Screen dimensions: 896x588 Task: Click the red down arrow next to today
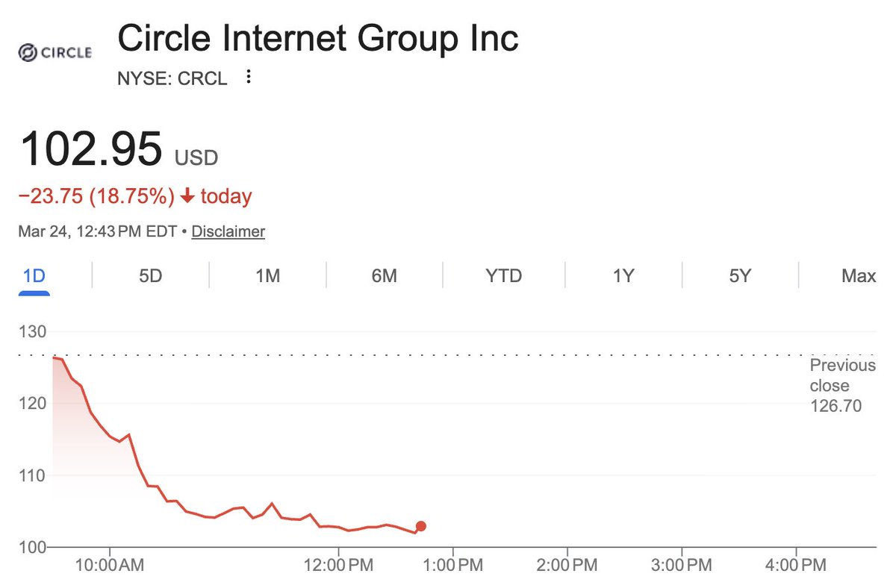tap(187, 197)
